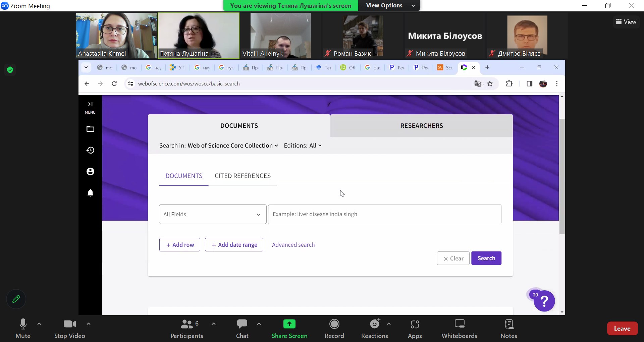
Task: Expand the arrow next to Participants
Action: pyautogui.click(x=214, y=324)
